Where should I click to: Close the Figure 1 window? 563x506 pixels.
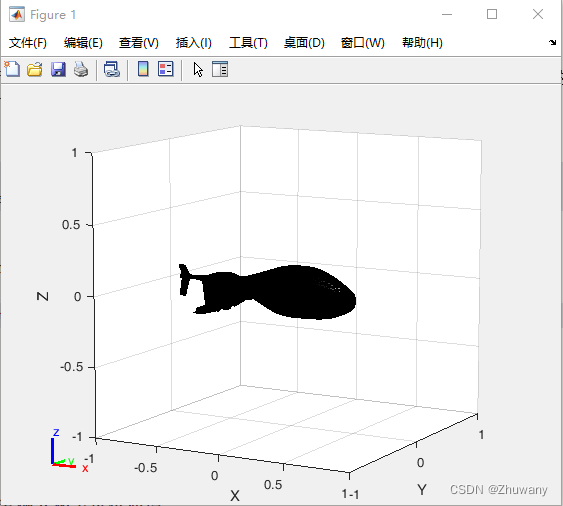click(538, 14)
